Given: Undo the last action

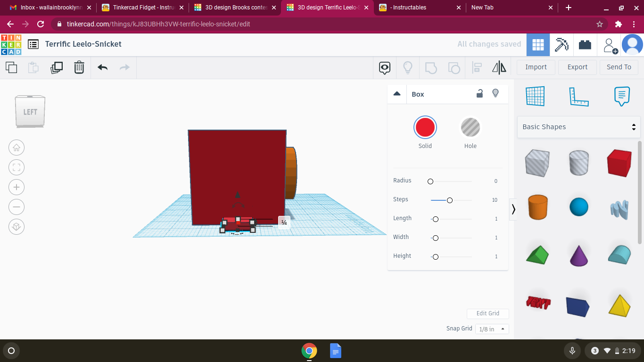Looking at the screenshot, I should [x=103, y=67].
